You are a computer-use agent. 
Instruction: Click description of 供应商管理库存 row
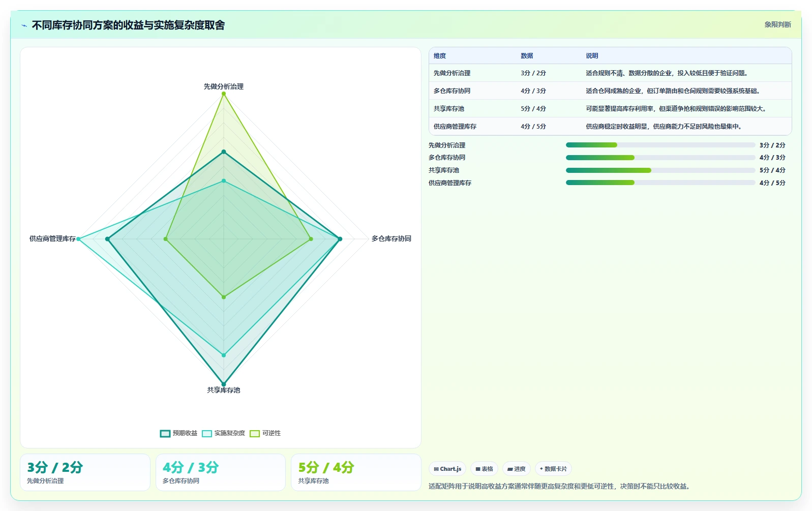(664, 127)
